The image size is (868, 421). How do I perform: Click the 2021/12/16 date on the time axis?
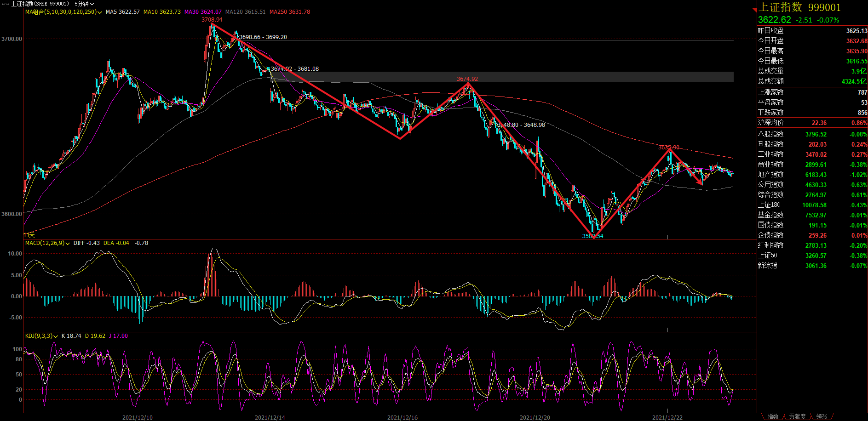click(x=402, y=417)
